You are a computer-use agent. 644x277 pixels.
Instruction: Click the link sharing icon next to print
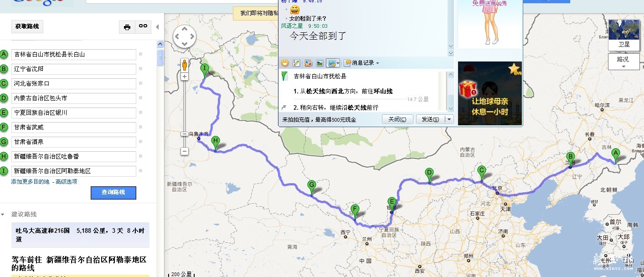coord(143,26)
